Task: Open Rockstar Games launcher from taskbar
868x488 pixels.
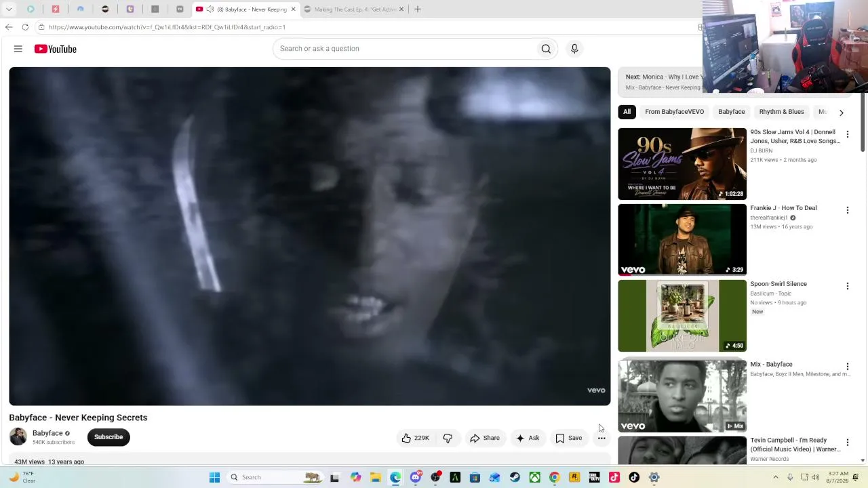Action: click(x=574, y=477)
